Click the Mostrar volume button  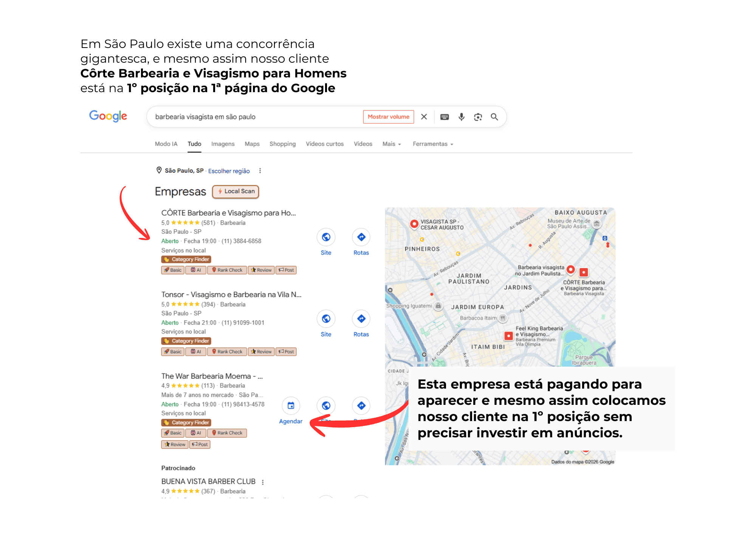[x=389, y=117]
